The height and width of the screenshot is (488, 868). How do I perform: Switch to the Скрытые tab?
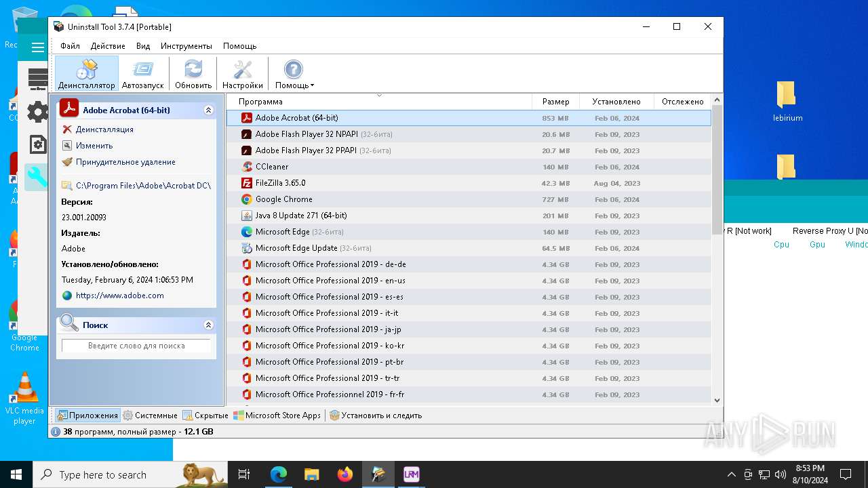205,415
